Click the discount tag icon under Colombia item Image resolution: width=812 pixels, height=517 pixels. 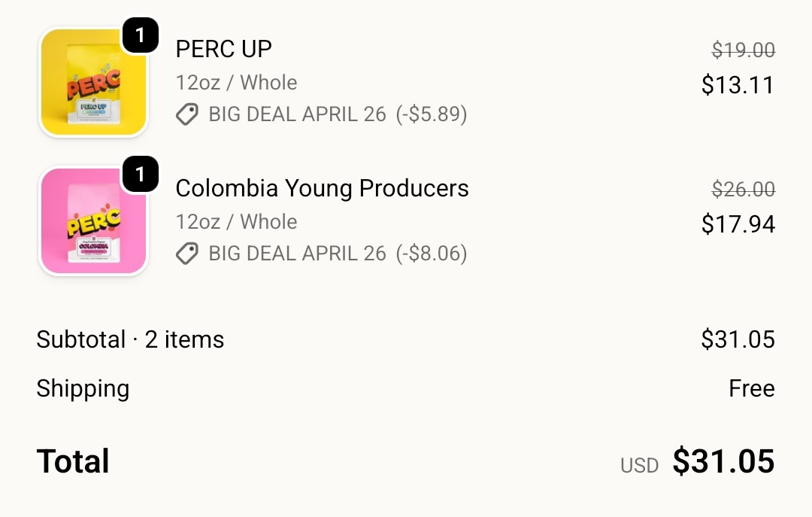click(x=187, y=254)
